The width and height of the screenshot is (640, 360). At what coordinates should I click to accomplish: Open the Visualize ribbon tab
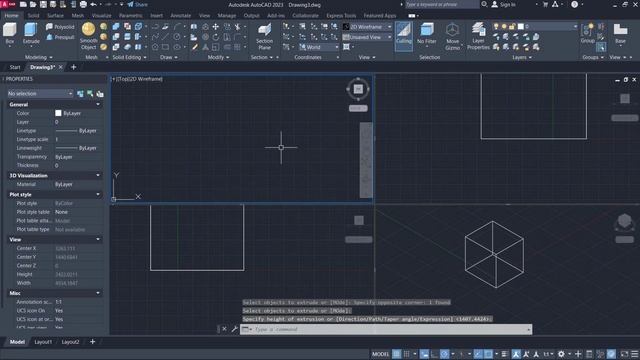pyautogui.click(x=102, y=16)
